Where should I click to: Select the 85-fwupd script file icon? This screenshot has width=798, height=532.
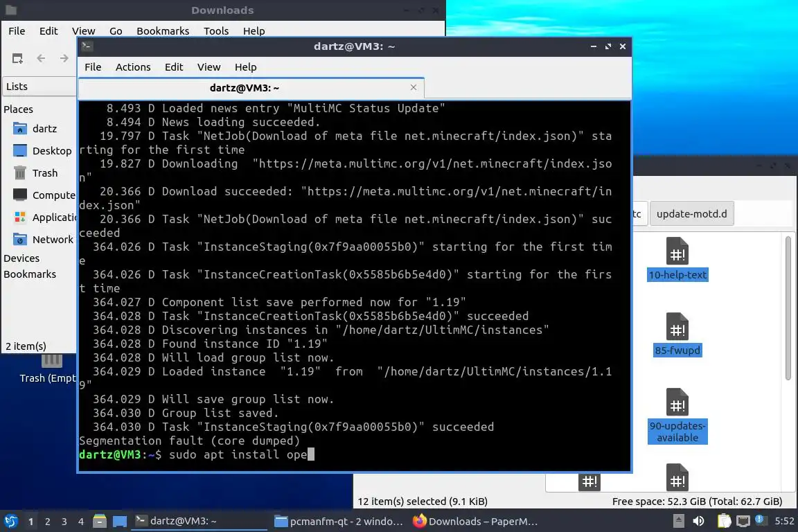[677, 327]
